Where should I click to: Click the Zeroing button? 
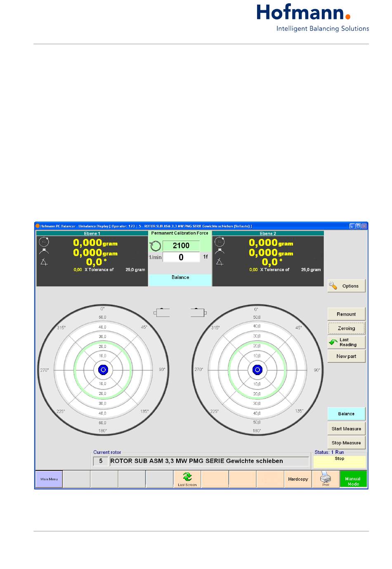coord(346,328)
